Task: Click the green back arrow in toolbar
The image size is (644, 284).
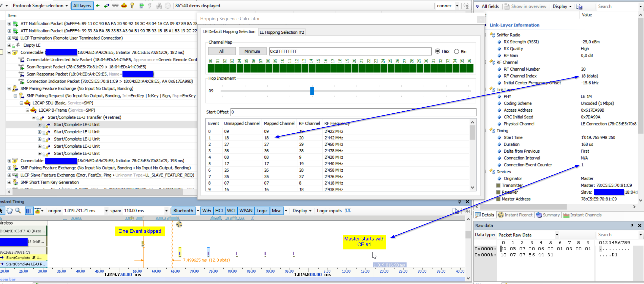Action: coord(98,6)
